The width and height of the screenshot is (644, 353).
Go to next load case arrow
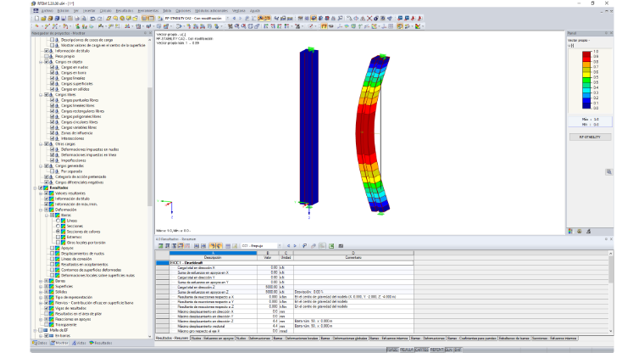(241, 18)
